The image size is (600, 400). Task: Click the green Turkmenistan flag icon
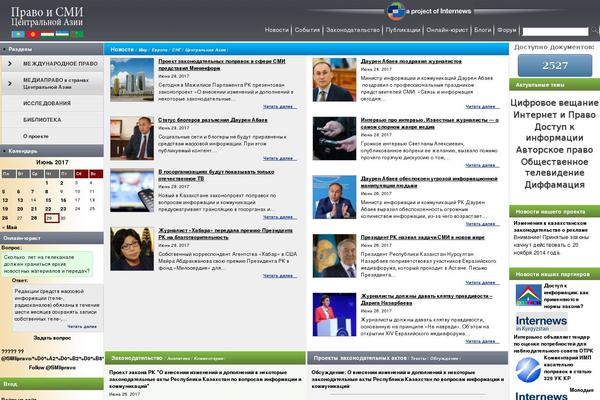coord(77,35)
